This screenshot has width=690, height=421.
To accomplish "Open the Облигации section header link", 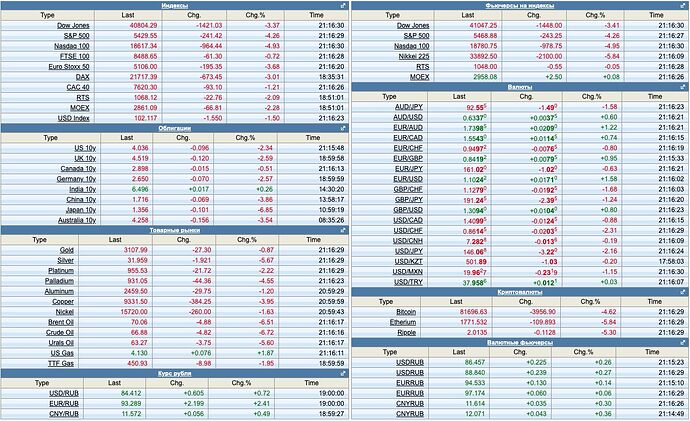I will [x=175, y=128].
